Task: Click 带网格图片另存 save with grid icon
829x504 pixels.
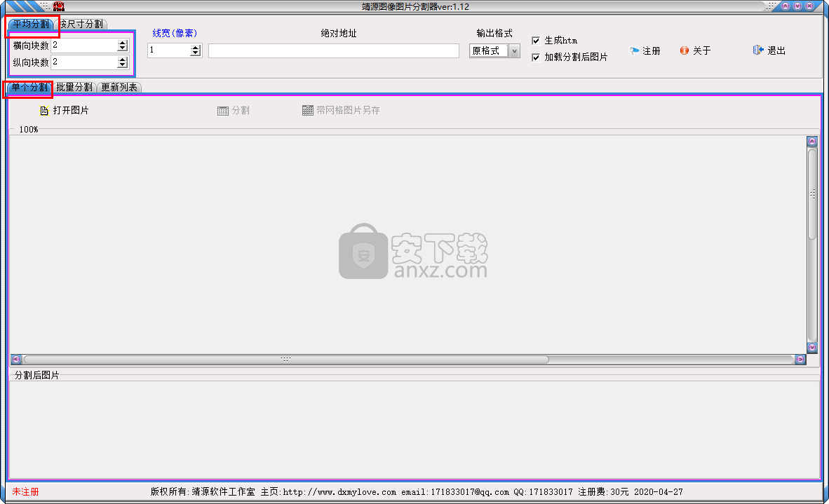Action: click(x=308, y=111)
